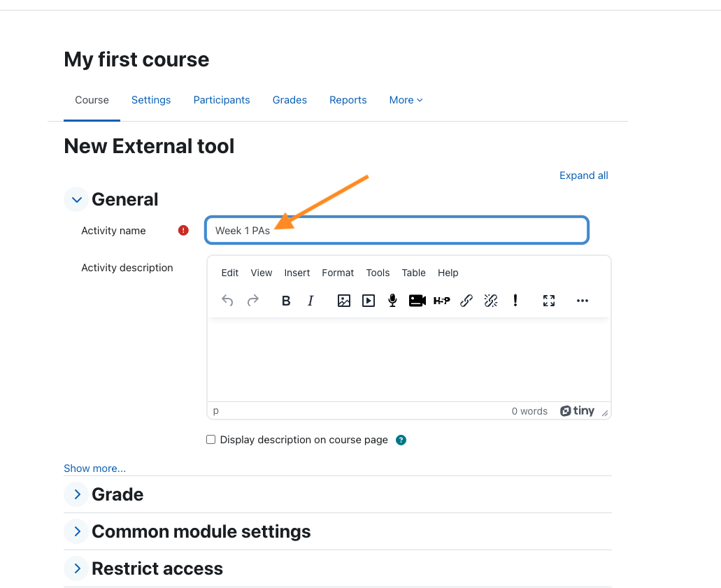This screenshot has height=588, width=721.
Task: Open the More dropdown in course navigation
Action: [406, 100]
